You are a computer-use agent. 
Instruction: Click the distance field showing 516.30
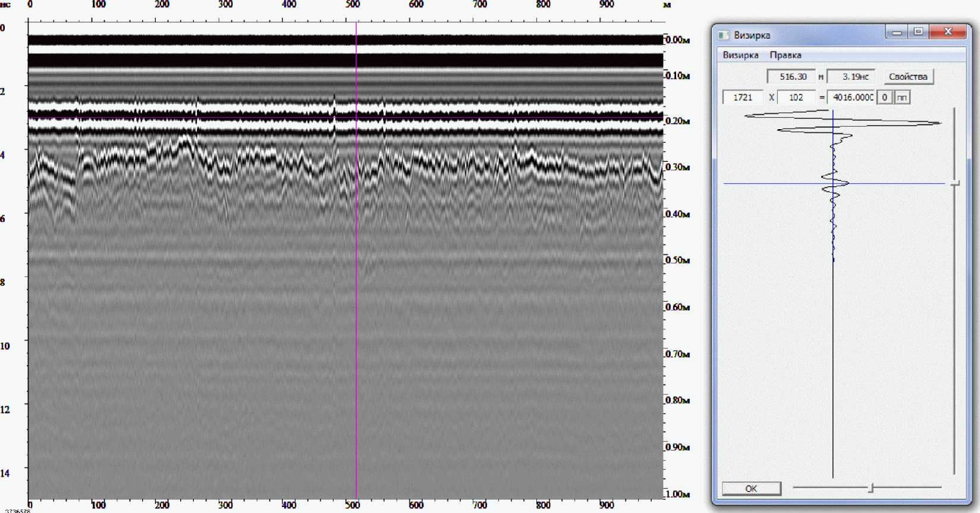coord(792,77)
